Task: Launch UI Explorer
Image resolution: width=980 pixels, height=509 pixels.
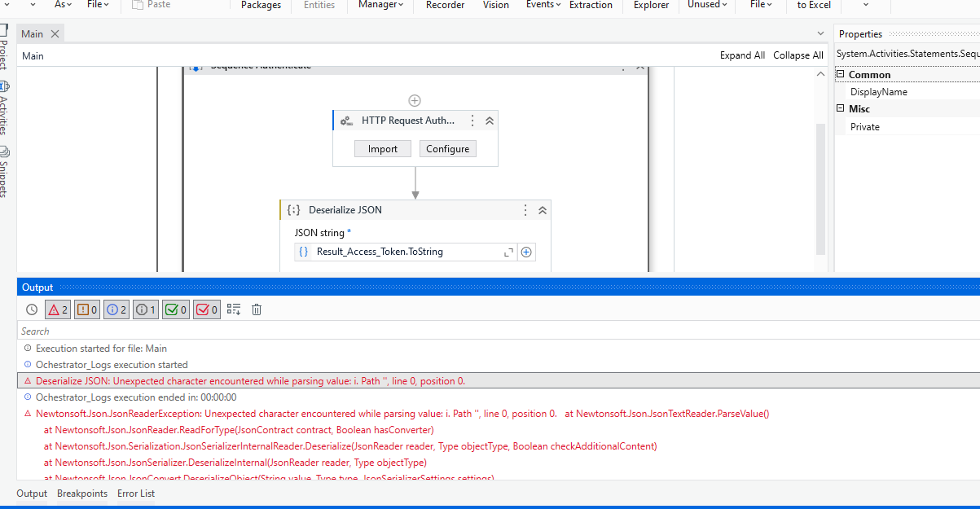Action: pos(650,6)
